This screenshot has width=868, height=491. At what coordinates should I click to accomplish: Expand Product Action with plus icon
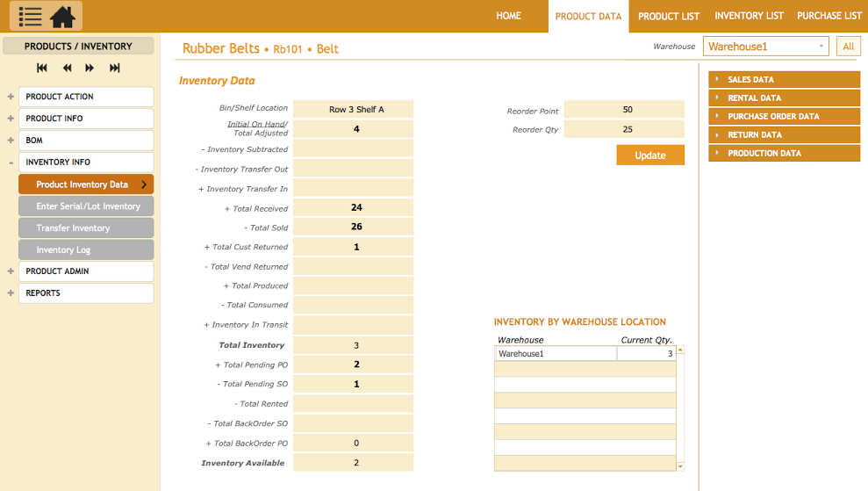[x=11, y=97]
